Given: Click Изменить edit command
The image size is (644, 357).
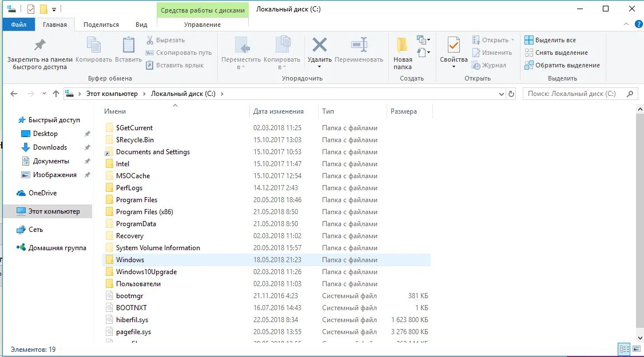Looking at the screenshot, I should click(x=492, y=53).
